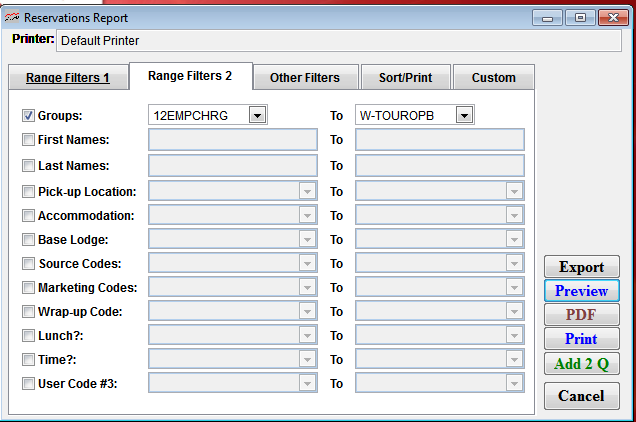
Task: Open the Other Filters tab
Action: 305,78
